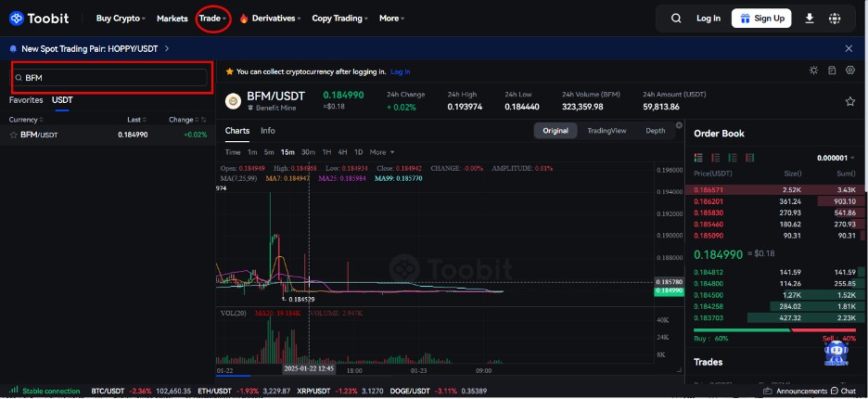This screenshot has height=399, width=868.
Task: Switch to the Favorites tab
Action: pos(25,100)
